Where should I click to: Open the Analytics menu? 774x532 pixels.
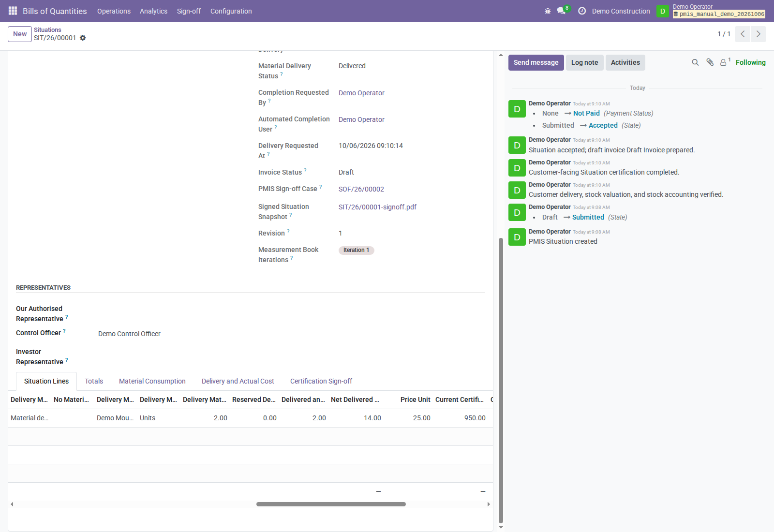(153, 11)
